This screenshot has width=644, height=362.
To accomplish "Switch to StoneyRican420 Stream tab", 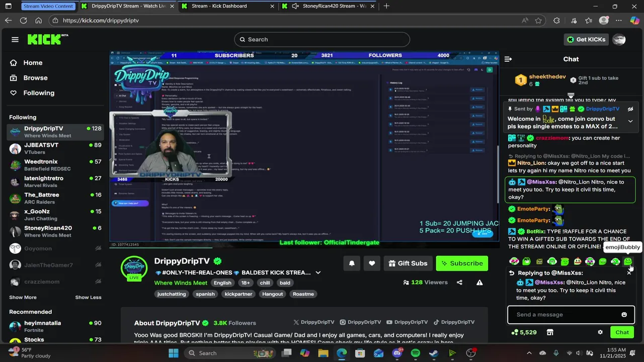I will tap(328, 6).
